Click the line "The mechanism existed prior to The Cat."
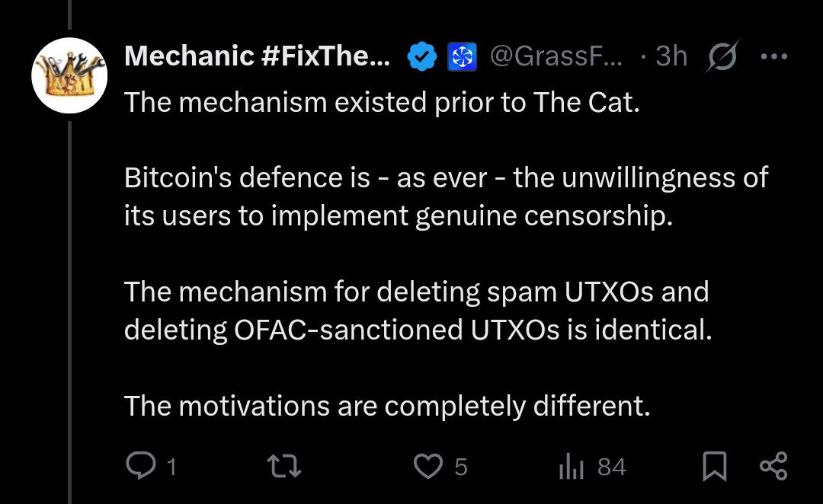 381,101
